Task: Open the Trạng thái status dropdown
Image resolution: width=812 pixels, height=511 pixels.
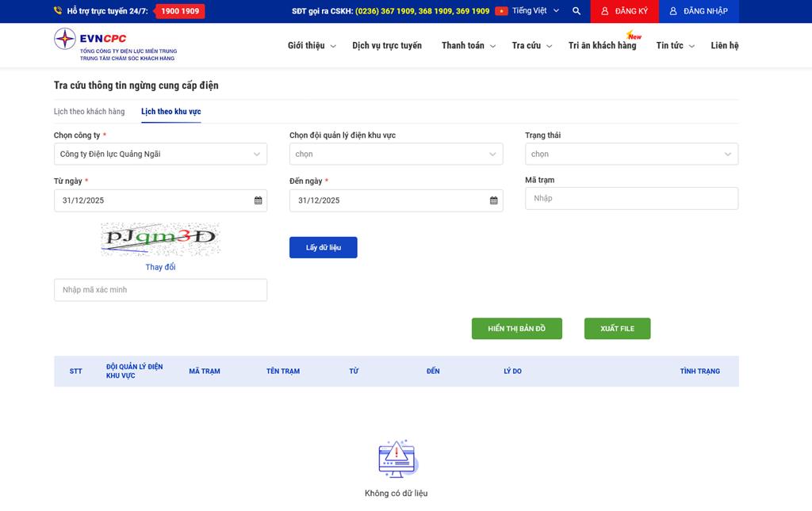Action: coord(631,154)
